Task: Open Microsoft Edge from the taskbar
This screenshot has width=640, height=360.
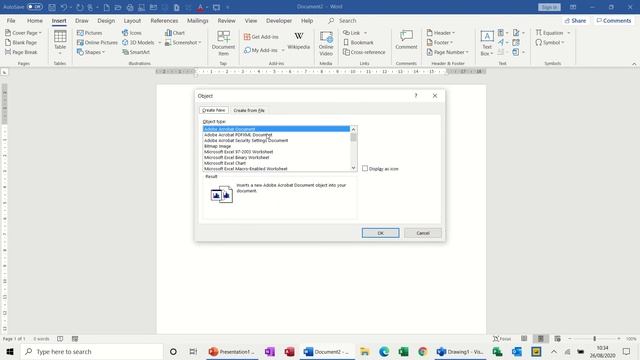Action: pyautogui.click(x=384, y=351)
